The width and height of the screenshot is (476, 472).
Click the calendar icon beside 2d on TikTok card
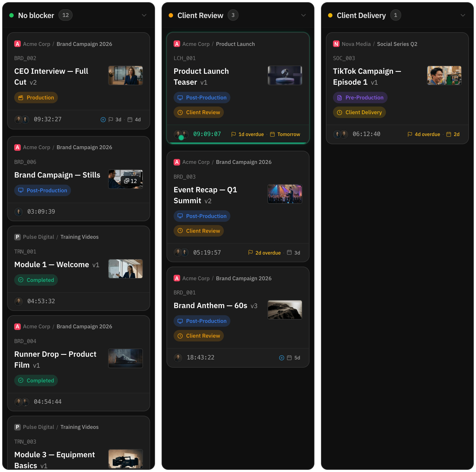449,134
